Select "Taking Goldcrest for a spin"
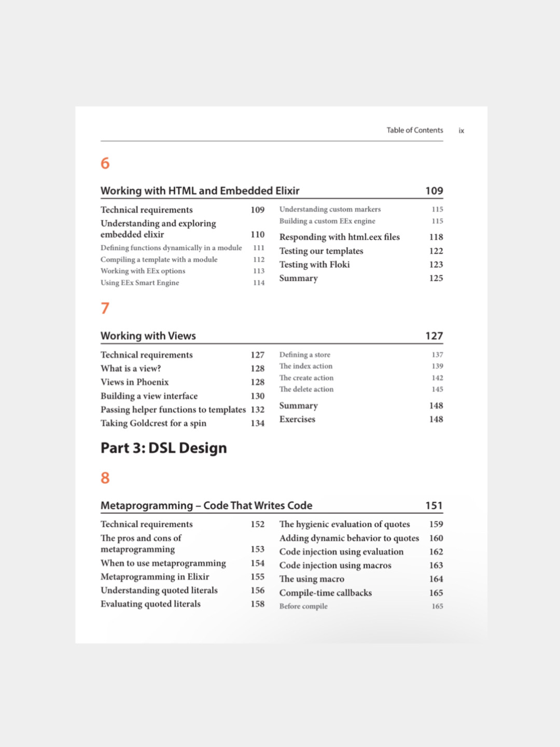 [x=153, y=423]
